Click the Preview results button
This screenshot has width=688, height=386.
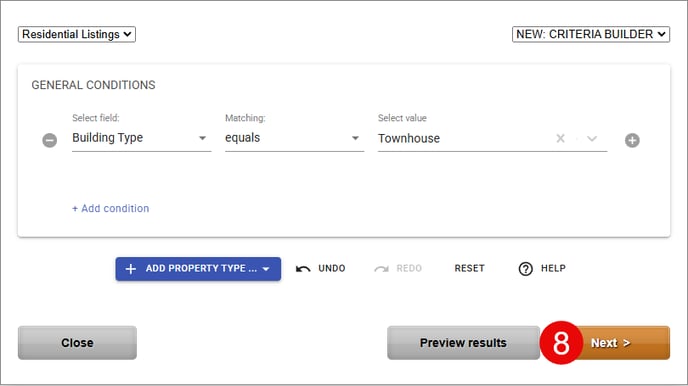463,343
